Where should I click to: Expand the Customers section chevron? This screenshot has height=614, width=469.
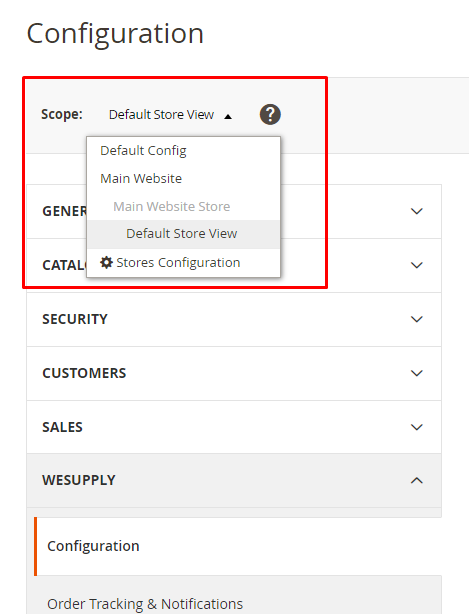pos(417,373)
